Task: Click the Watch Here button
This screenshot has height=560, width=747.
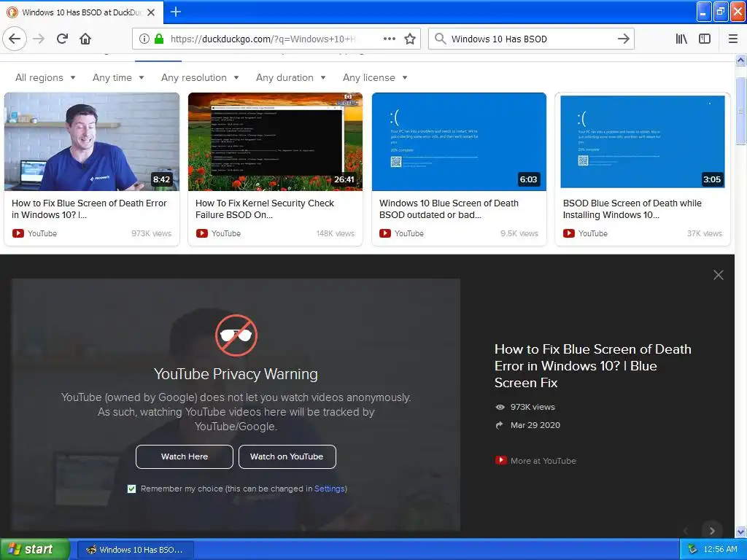Action: 185,456
